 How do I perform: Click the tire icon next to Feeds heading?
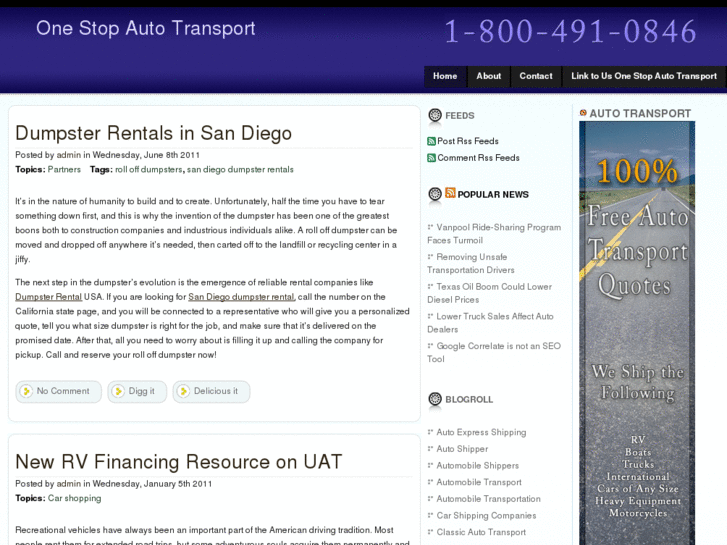pyautogui.click(x=435, y=115)
